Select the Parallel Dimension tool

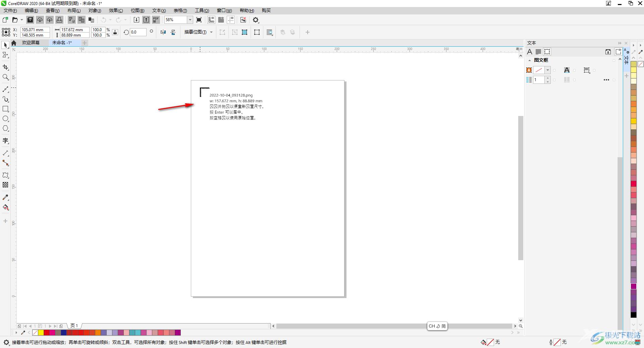(5, 153)
